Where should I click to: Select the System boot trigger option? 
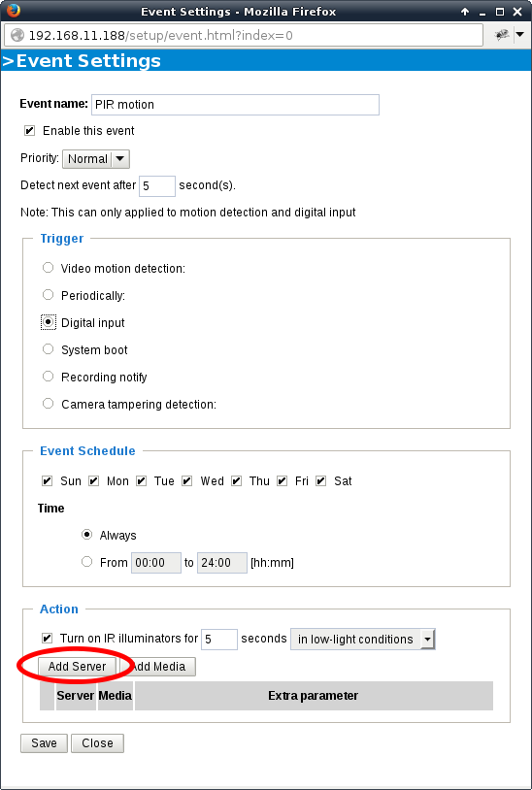click(x=48, y=349)
